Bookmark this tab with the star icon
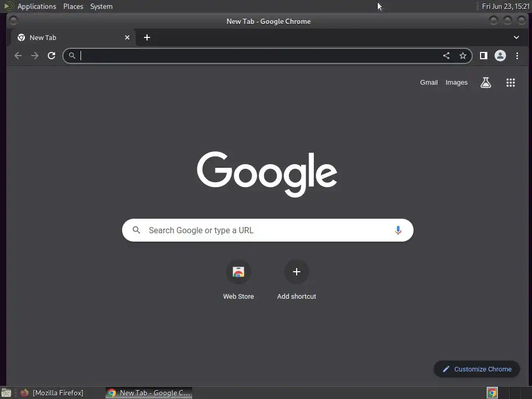Viewport: 532px width, 399px height. [463, 56]
